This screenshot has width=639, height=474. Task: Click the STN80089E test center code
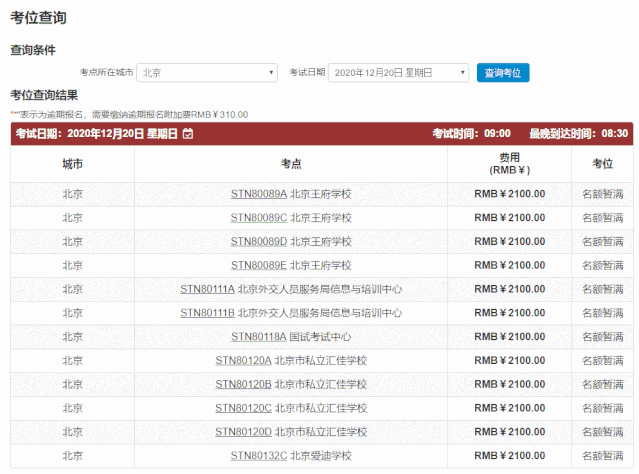[x=258, y=265]
